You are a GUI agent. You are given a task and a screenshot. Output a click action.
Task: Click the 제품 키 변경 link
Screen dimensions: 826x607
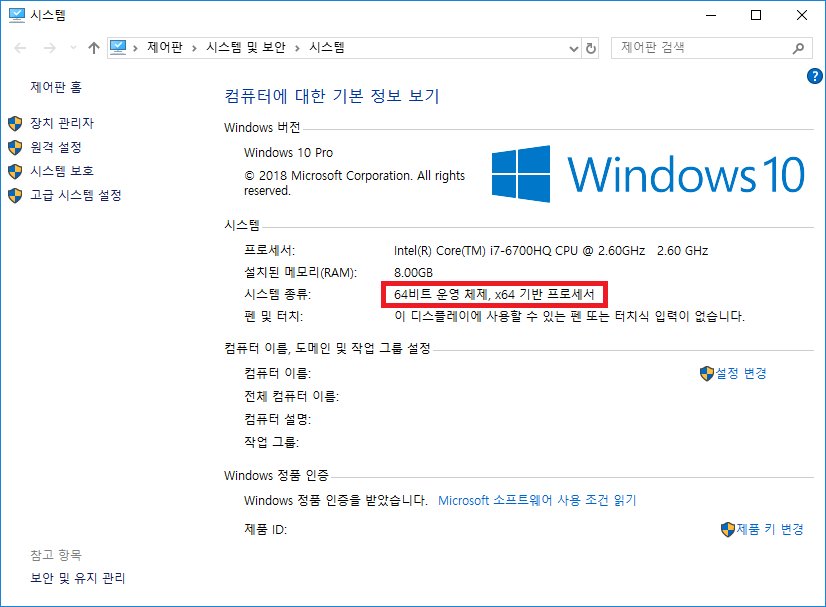click(x=769, y=529)
